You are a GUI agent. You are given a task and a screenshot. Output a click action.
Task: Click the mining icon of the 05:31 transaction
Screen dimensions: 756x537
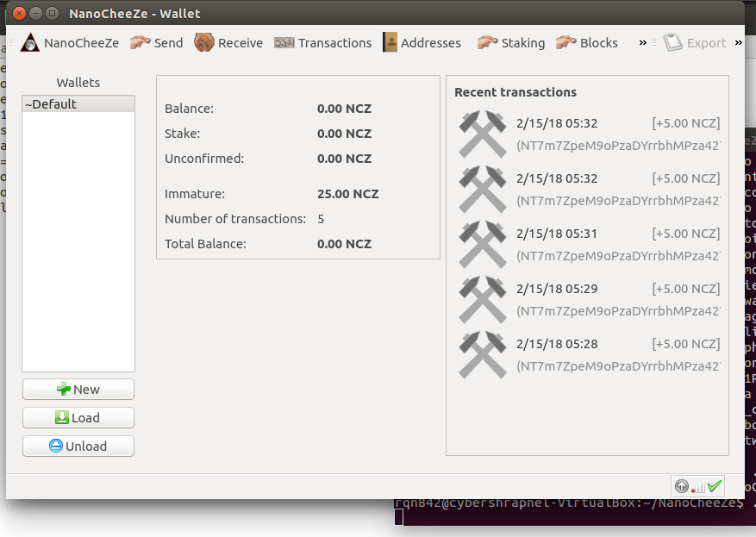pos(483,245)
